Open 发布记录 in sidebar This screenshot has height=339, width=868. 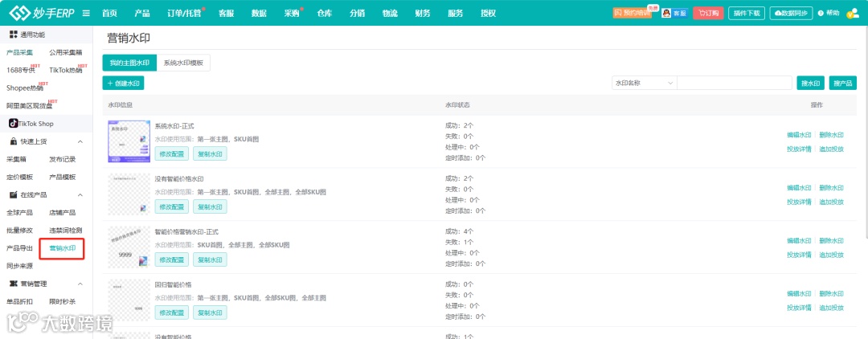(x=63, y=159)
